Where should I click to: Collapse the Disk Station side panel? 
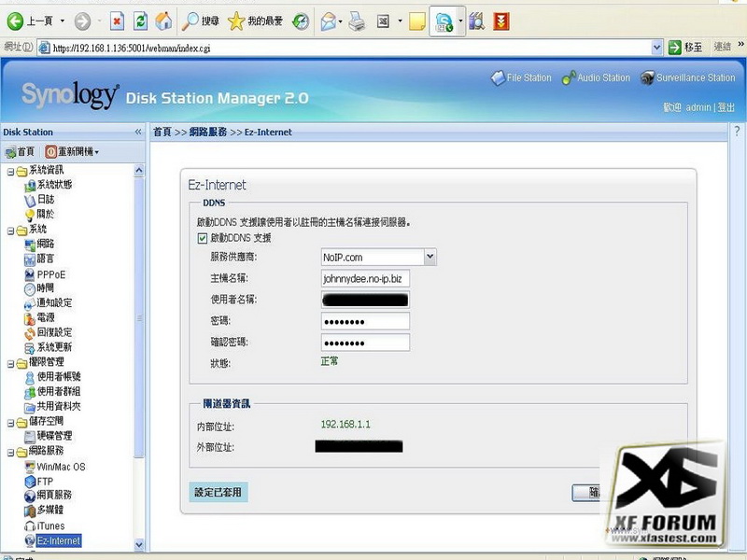pyautogui.click(x=138, y=132)
